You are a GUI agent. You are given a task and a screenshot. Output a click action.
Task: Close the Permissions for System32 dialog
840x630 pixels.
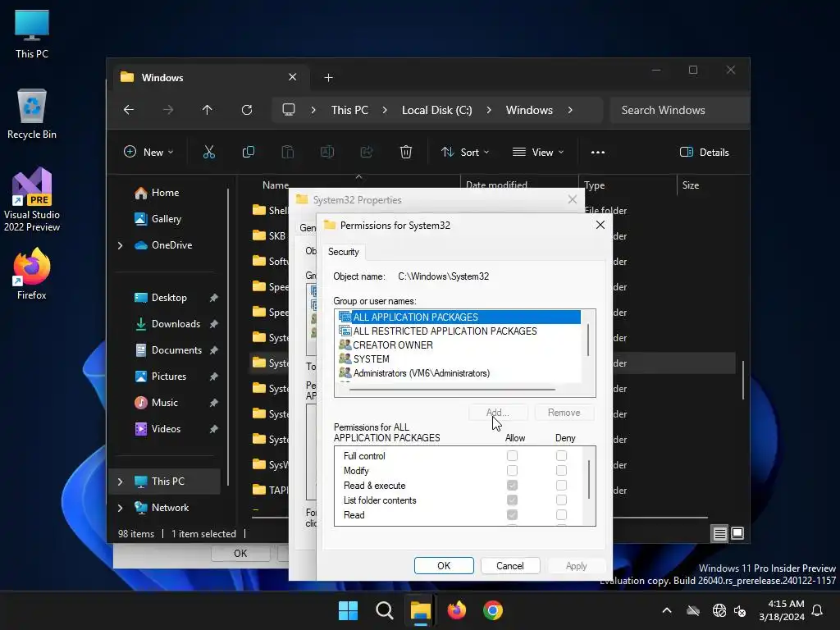pyautogui.click(x=600, y=225)
